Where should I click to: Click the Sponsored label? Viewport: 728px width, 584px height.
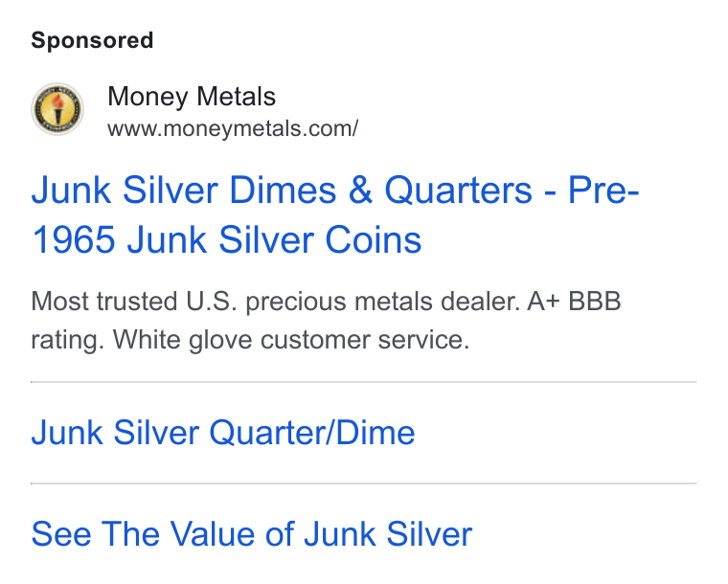[92, 40]
